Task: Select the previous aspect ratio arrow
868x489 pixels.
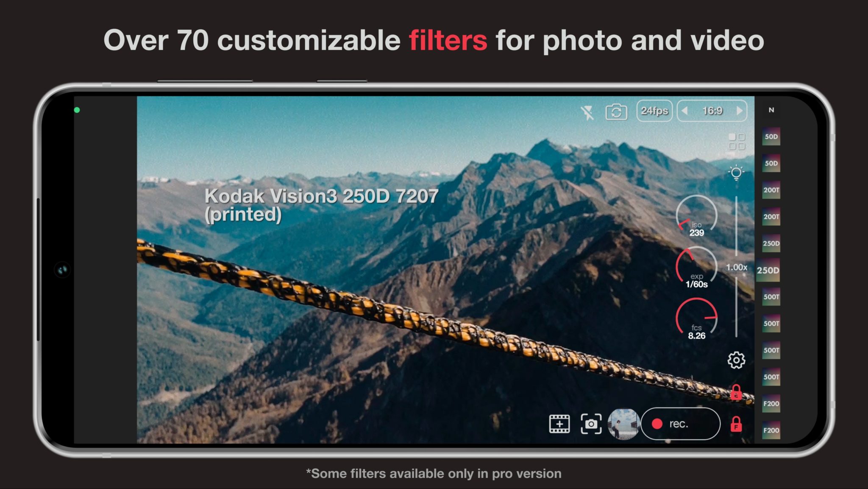Action: point(684,111)
